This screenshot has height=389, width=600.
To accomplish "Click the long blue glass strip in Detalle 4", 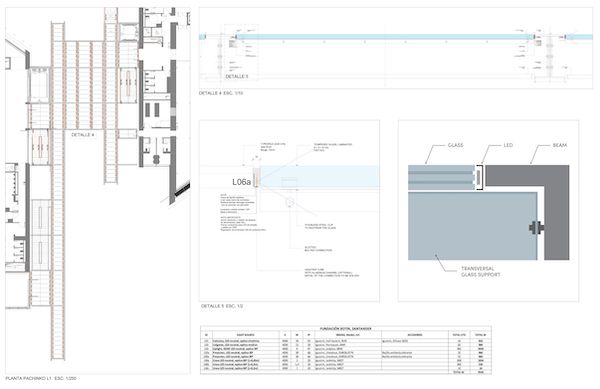I will [x=385, y=37].
